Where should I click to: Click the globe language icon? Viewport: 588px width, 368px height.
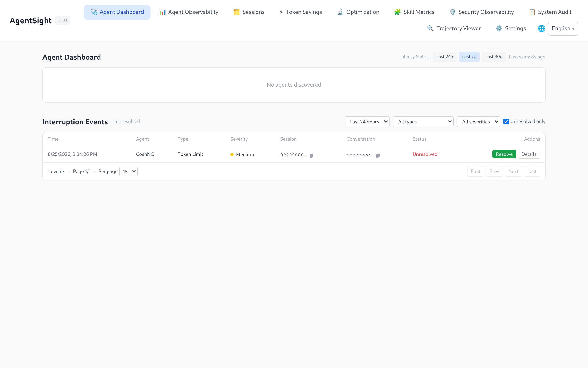[541, 28]
